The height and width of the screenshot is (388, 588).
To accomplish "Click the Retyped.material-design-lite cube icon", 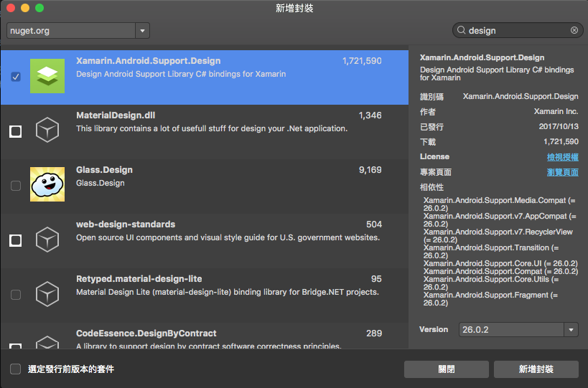I will coord(47,294).
